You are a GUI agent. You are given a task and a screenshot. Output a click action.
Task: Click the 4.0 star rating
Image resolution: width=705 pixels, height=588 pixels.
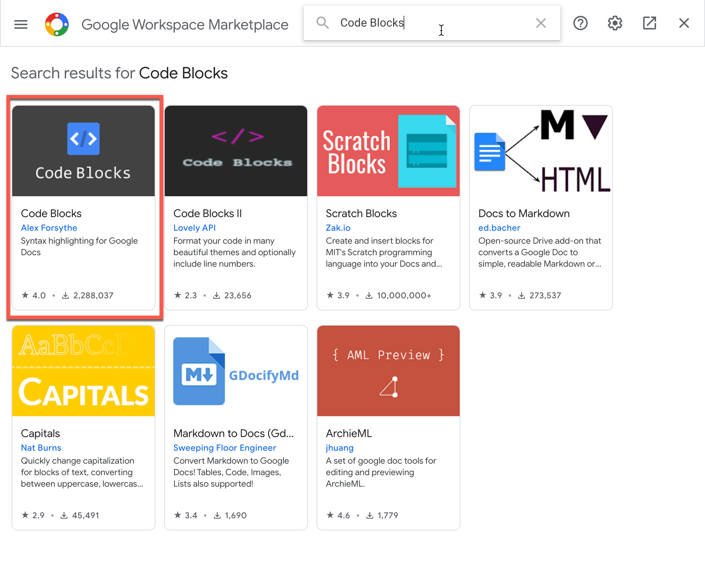pos(34,295)
